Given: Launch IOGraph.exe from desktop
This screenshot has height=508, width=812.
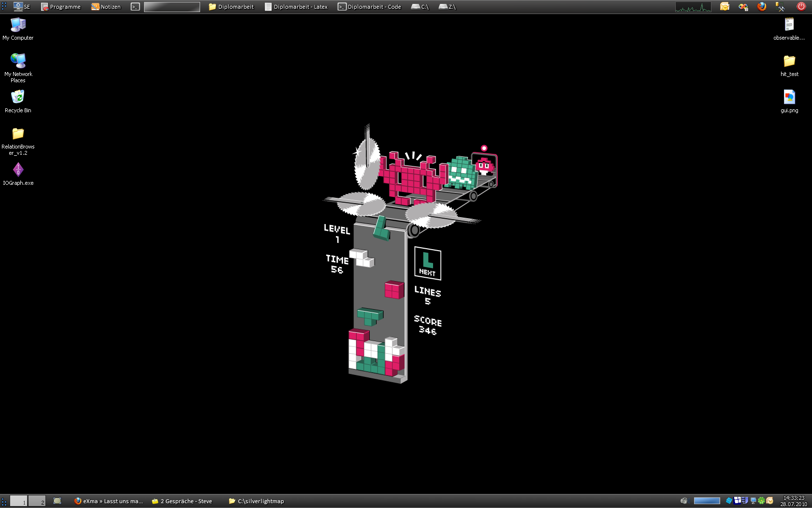Looking at the screenshot, I should tap(18, 174).
